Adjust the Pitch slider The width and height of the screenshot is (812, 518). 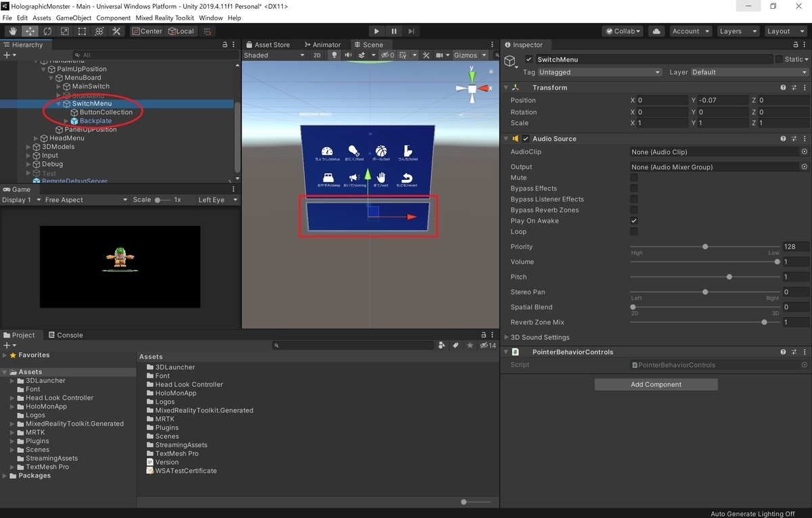point(704,277)
